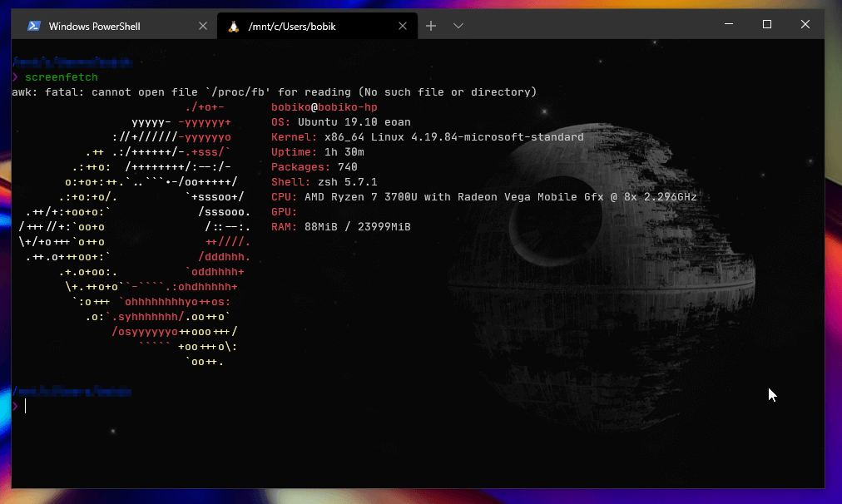This screenshot has width=842, height=504.
Task: Click the CPU: AMD Ryzen 7 line
Action: (x=484, y=197)
